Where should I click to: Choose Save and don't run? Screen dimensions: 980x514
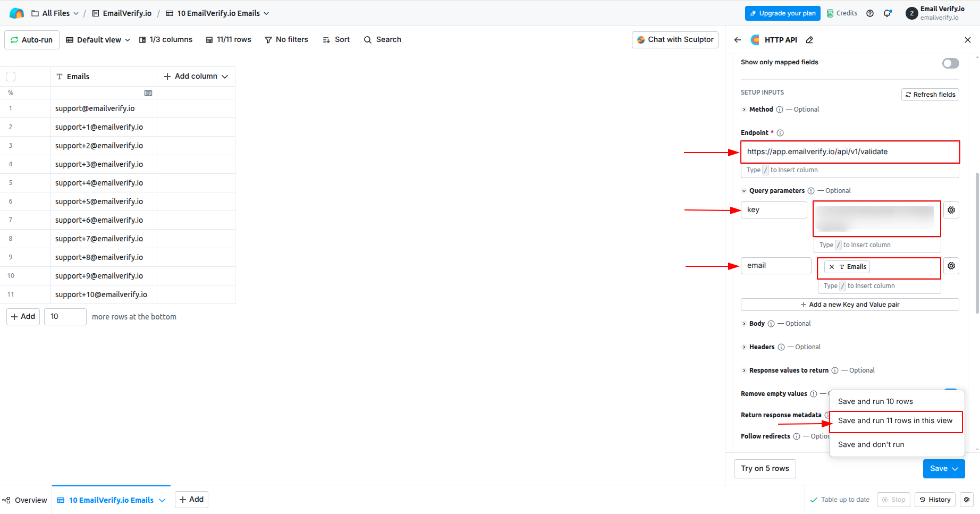point(897,444)
